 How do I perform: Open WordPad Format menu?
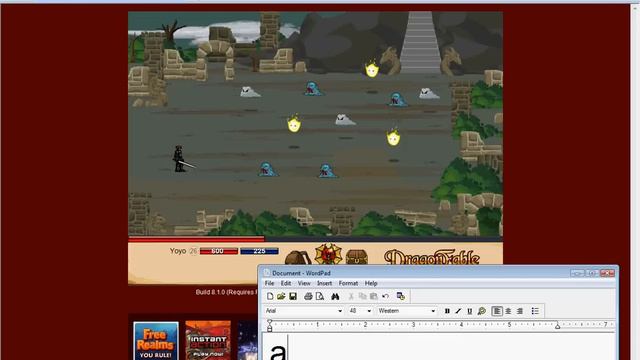(348, 283)
